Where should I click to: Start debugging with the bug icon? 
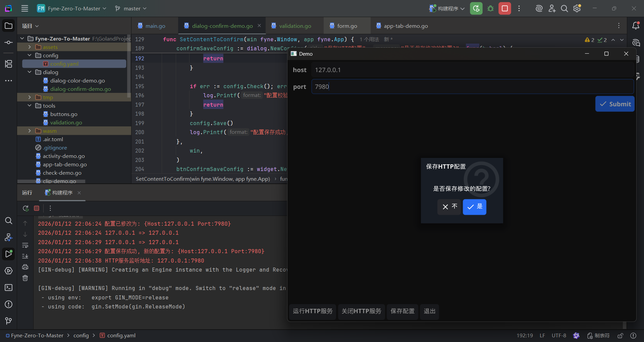coord(490,8)
